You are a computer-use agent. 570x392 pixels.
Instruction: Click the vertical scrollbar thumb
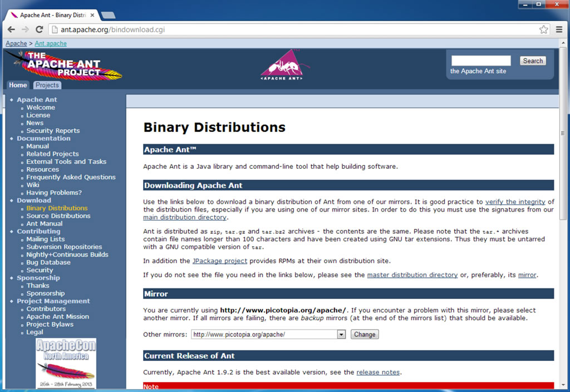click(x=563, y=133)
